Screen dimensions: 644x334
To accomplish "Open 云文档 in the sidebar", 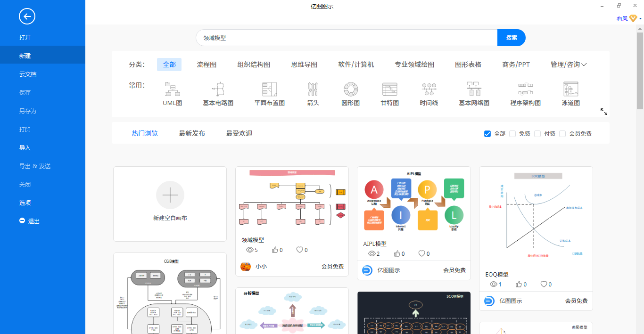I will [x=42, y=74].
